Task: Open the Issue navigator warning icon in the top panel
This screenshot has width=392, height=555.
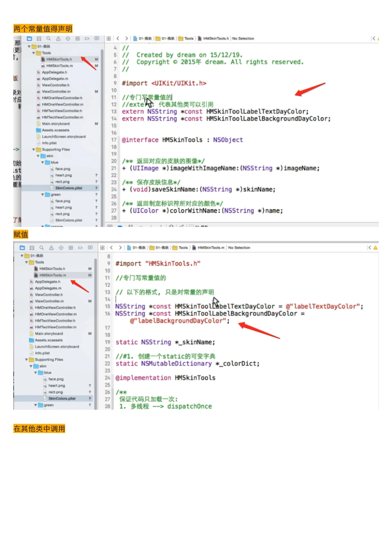Action: coord(58,38)
